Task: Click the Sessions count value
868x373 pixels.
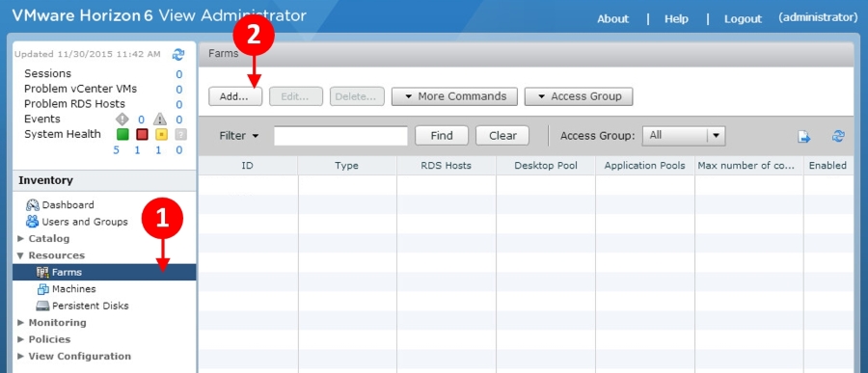Action: [x=178, y=74]
